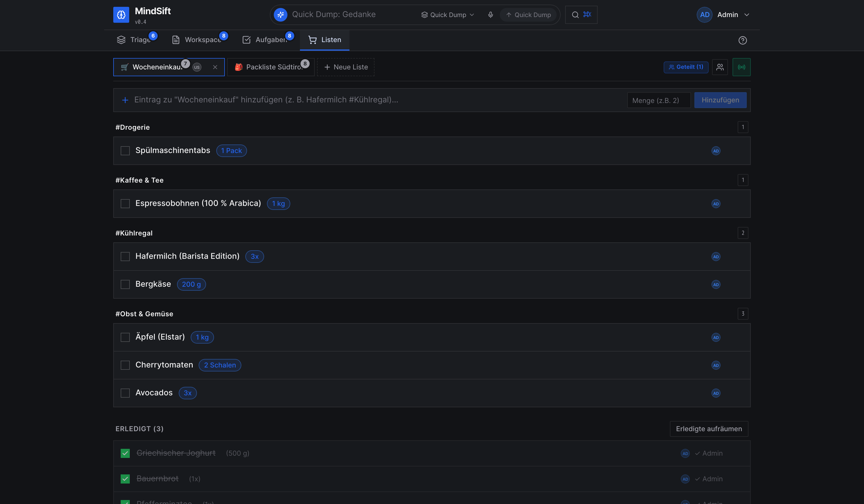Click the Menge quantity input field

tap(659, 100)
